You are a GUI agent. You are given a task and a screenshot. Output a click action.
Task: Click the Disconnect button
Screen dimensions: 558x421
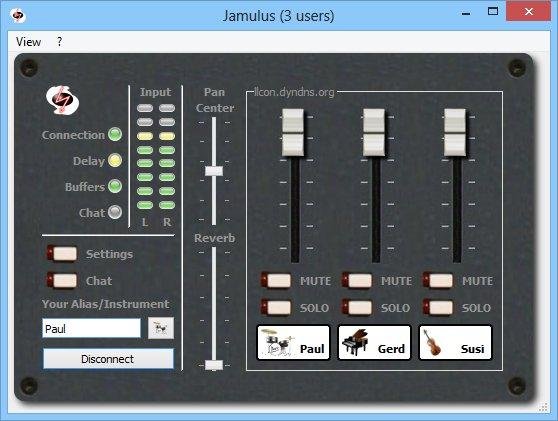(108, 359)
